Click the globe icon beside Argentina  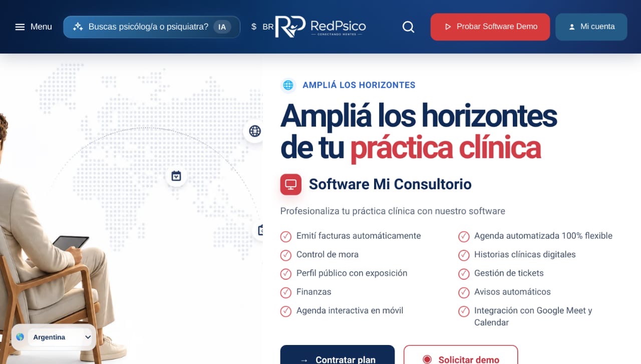click(20, 337)
